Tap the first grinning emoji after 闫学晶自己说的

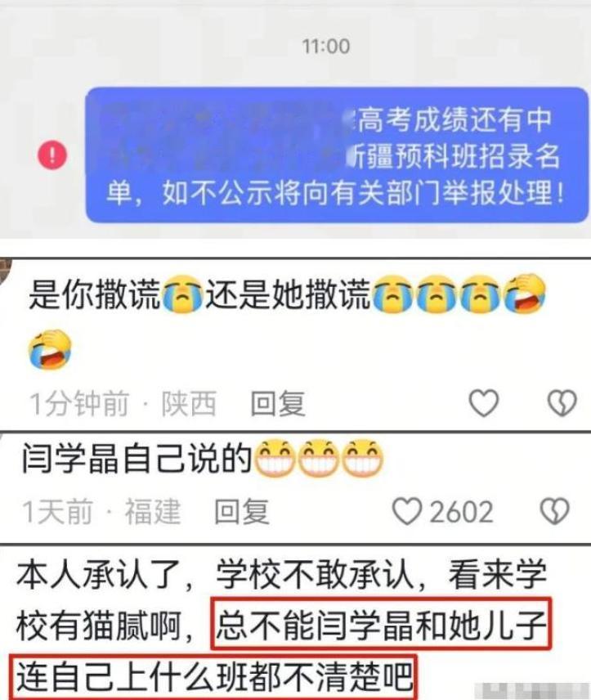coord(274,459)
